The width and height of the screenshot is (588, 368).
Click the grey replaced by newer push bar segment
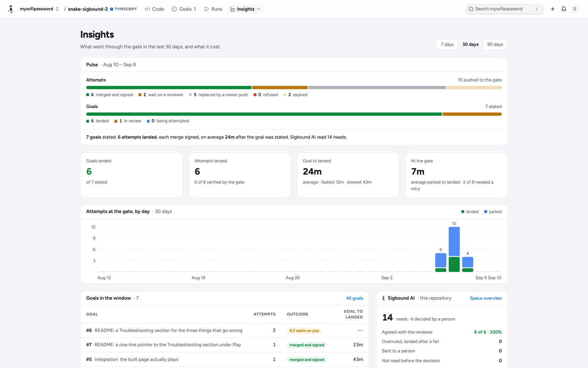tap(377, 88)
